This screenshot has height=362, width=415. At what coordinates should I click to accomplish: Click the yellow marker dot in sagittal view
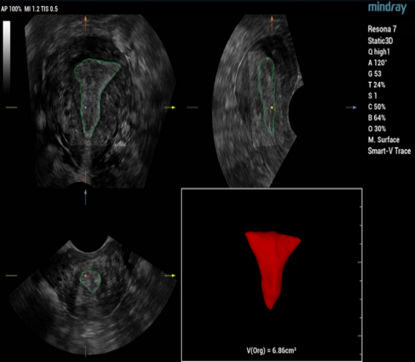click(272, 107)
